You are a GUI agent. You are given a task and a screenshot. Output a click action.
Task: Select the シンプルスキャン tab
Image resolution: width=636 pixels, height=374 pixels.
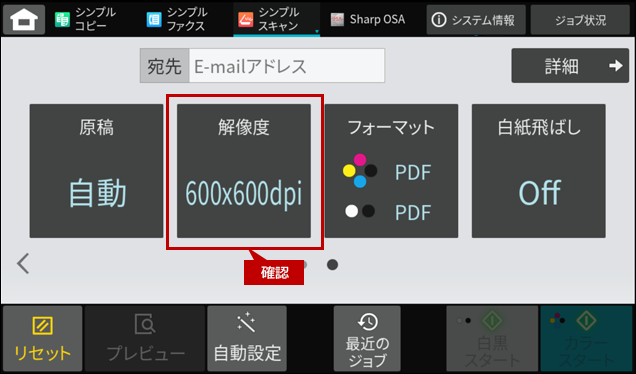pos(276,19)
